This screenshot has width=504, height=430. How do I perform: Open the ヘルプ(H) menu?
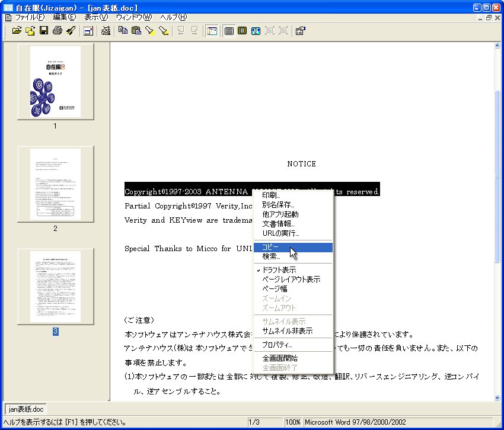point(173,17)
